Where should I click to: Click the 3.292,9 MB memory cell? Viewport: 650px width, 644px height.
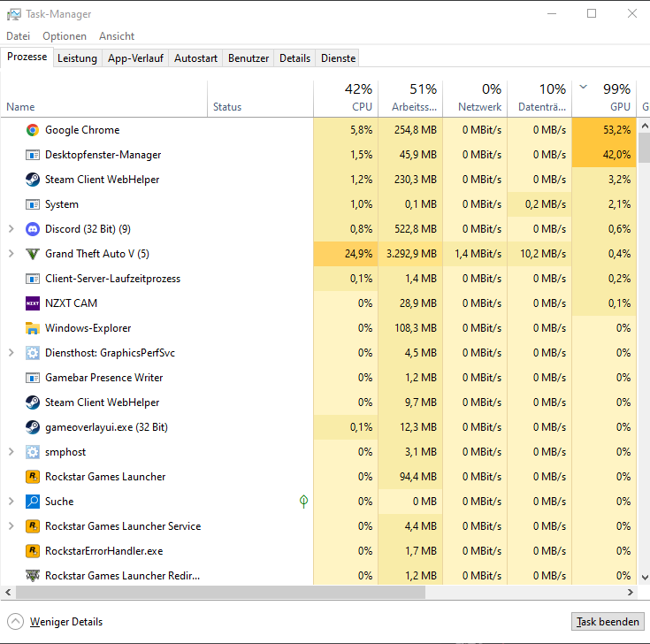(411, 254)
